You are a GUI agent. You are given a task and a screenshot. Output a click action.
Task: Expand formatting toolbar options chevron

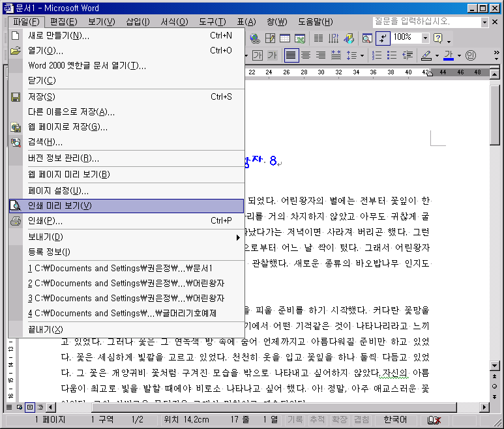pos(496,55)
